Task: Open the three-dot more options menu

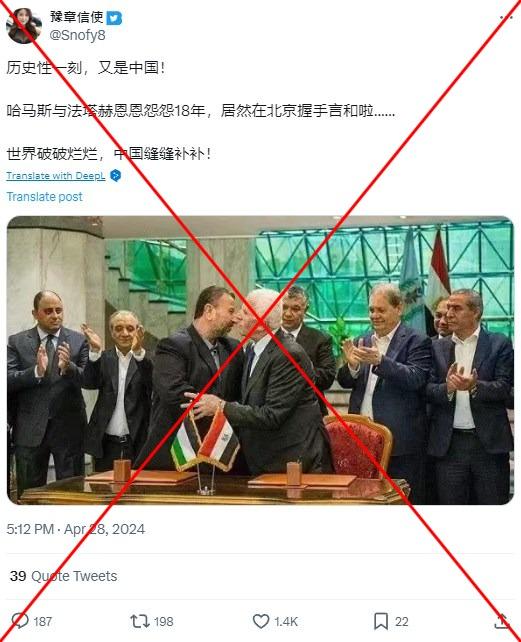Action: [506, 17]
